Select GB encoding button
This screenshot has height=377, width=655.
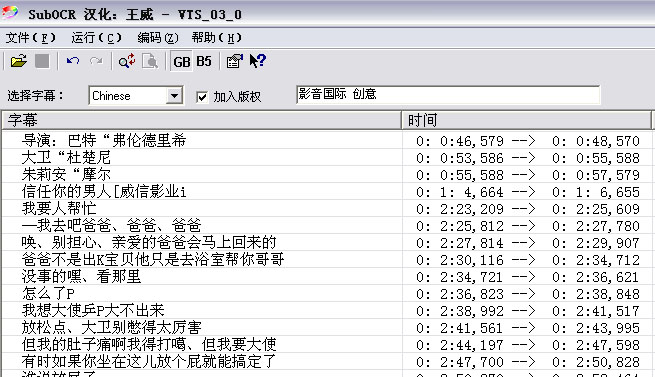click(x=182, y=61)
